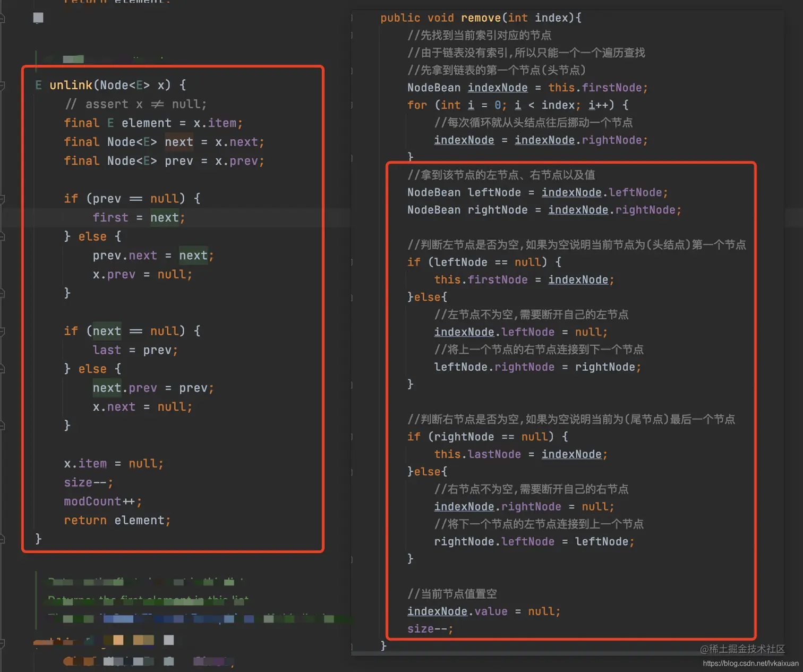Click 'size--;' in the remove method

tap(430, 629)
